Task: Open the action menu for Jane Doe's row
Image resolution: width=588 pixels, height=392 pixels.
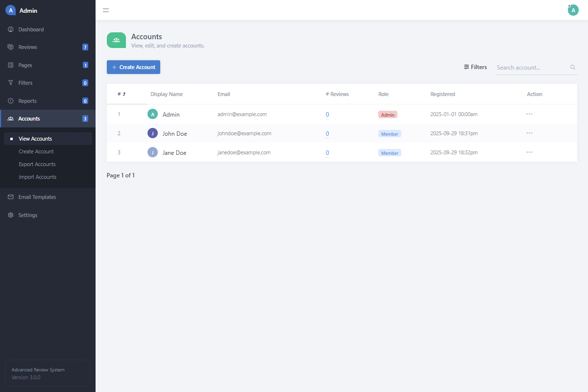Action: [529, 152]
